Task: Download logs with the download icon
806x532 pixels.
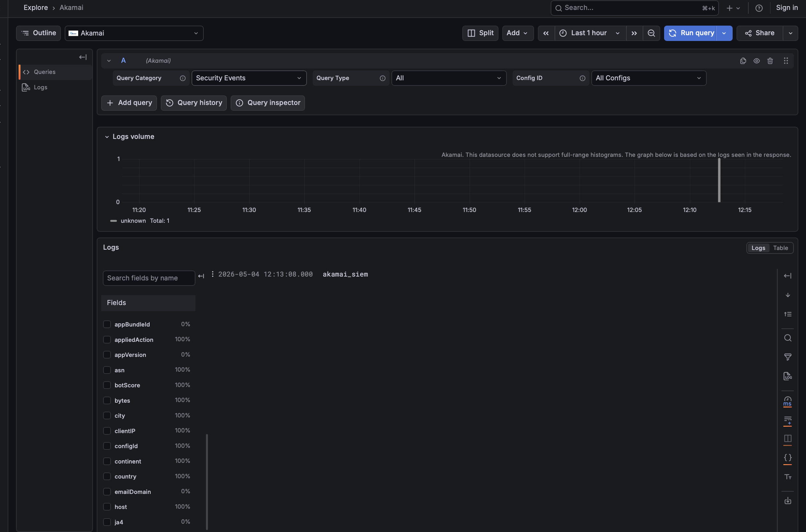Action: click(x=788, y=501)
